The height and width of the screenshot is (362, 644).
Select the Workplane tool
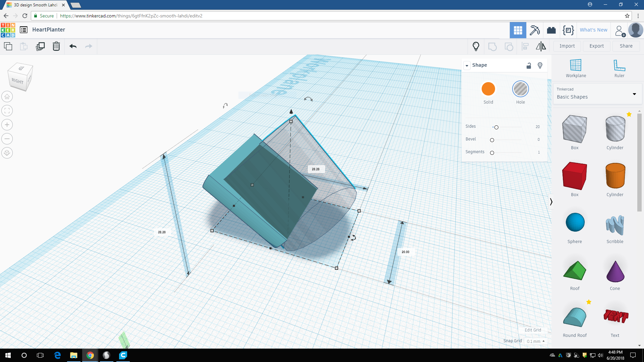(576, 68)
